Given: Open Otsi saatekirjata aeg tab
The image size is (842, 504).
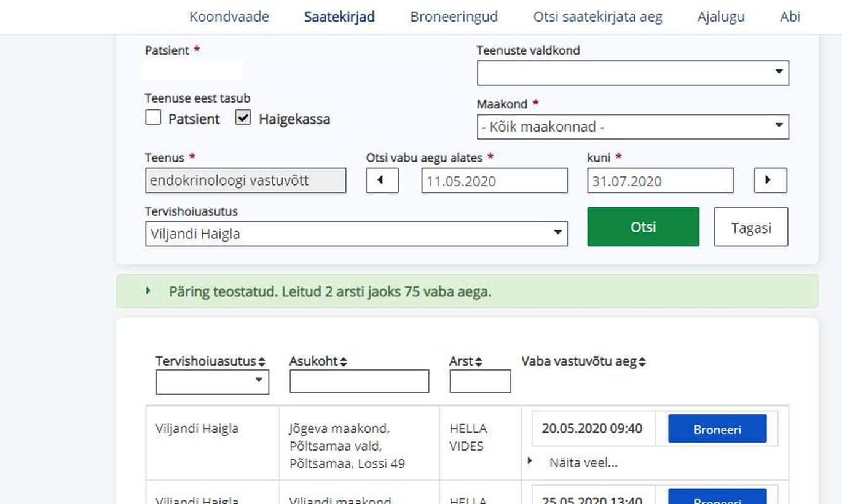Looking at the screenshot, I should (598, 17).
